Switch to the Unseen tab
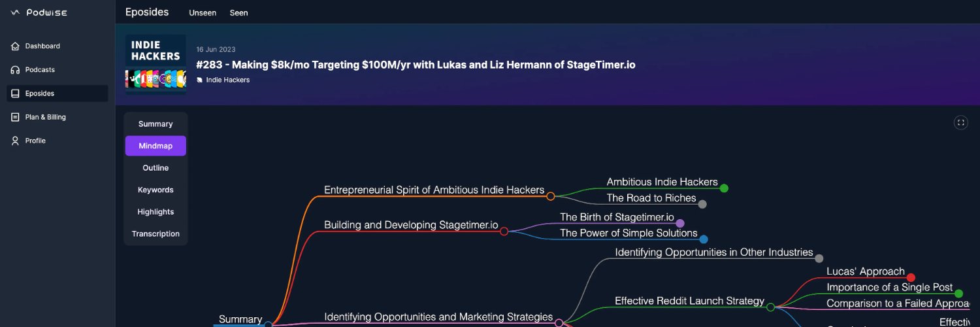The image size is (980, 327). pos(203,13)
